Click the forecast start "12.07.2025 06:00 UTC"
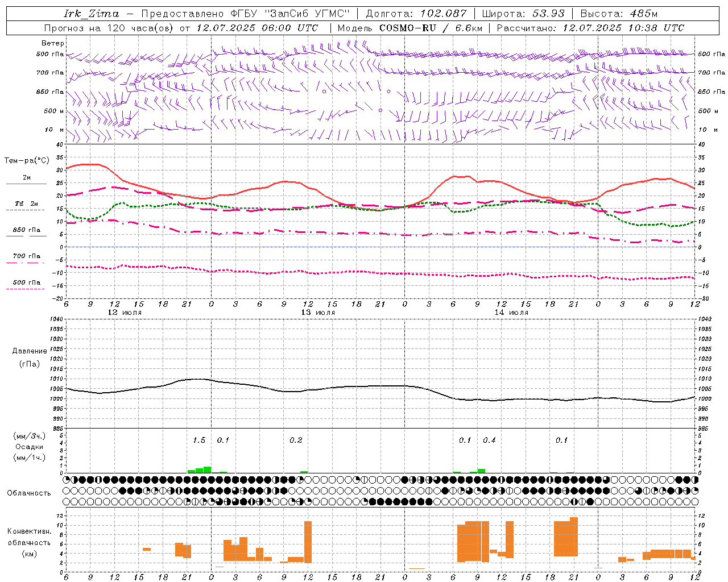Viewport: 728px width, 582px height. [x=257, y=28]
